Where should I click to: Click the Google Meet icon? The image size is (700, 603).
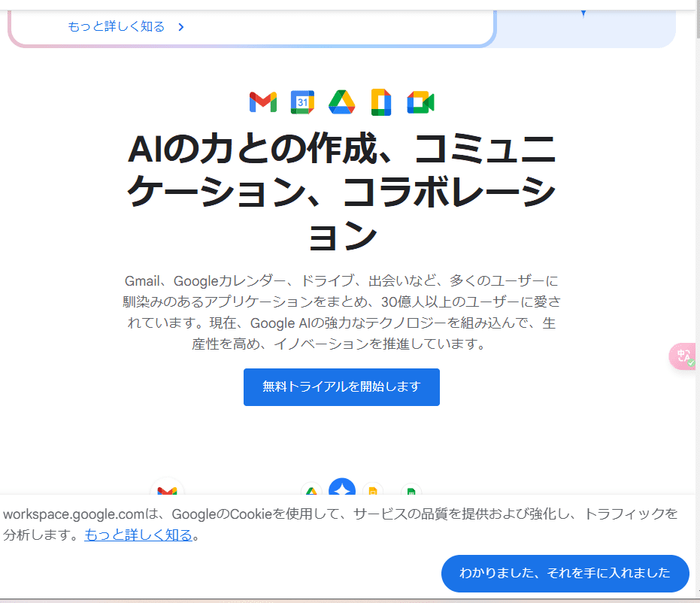[420, 102]
